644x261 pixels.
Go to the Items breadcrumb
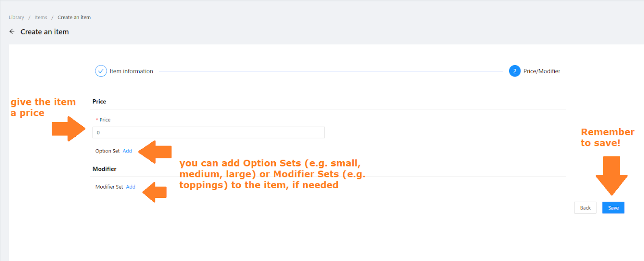41,17
